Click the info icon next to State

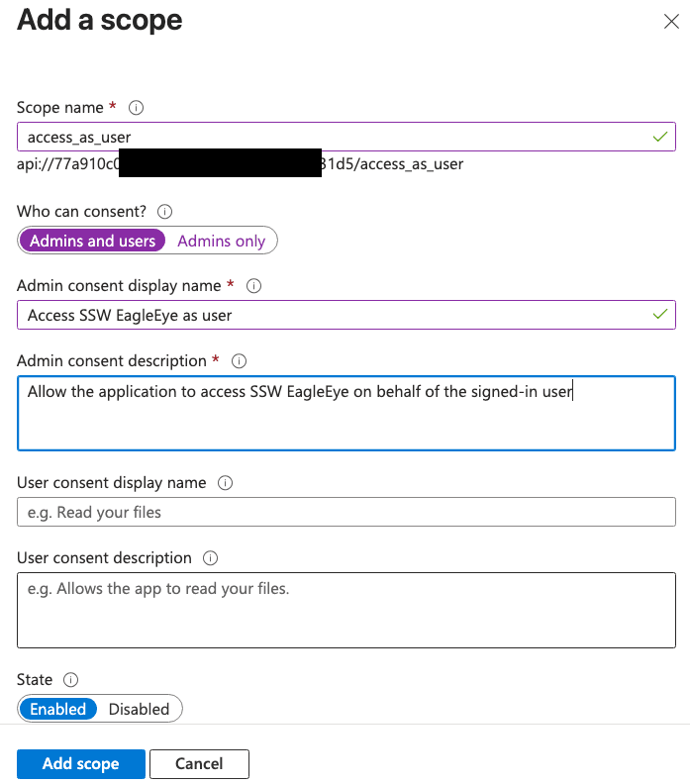pos(70,680)
